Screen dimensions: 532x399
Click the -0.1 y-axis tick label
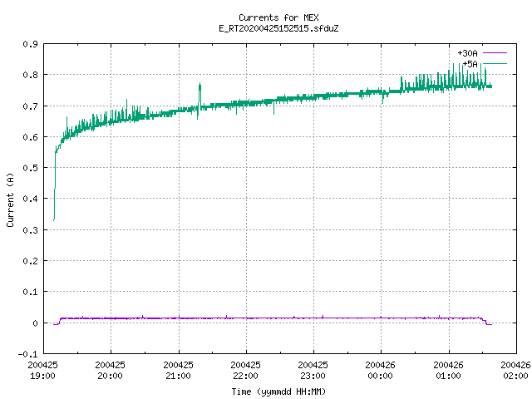coord(27,354)
